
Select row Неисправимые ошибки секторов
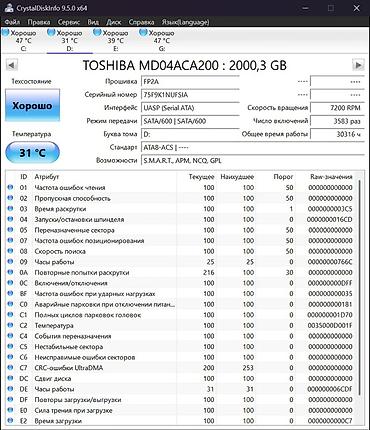(x=180, y=357)
